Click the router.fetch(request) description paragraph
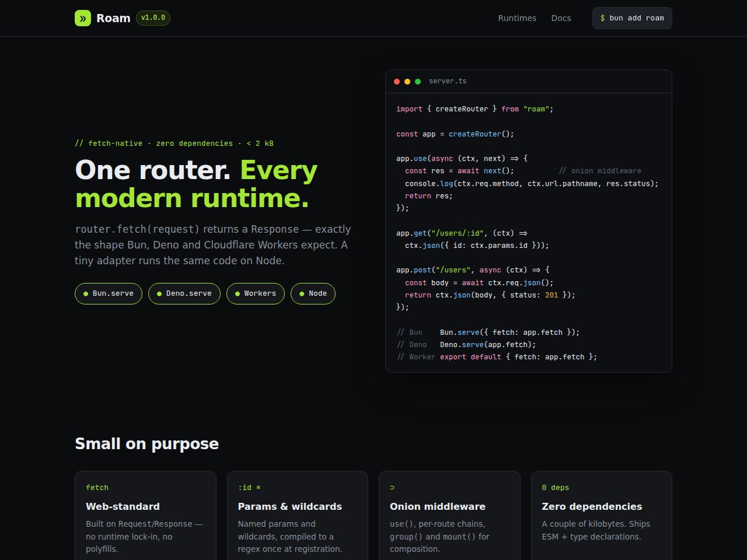Viewport: 747px width, 560px height. click(213, 245)
